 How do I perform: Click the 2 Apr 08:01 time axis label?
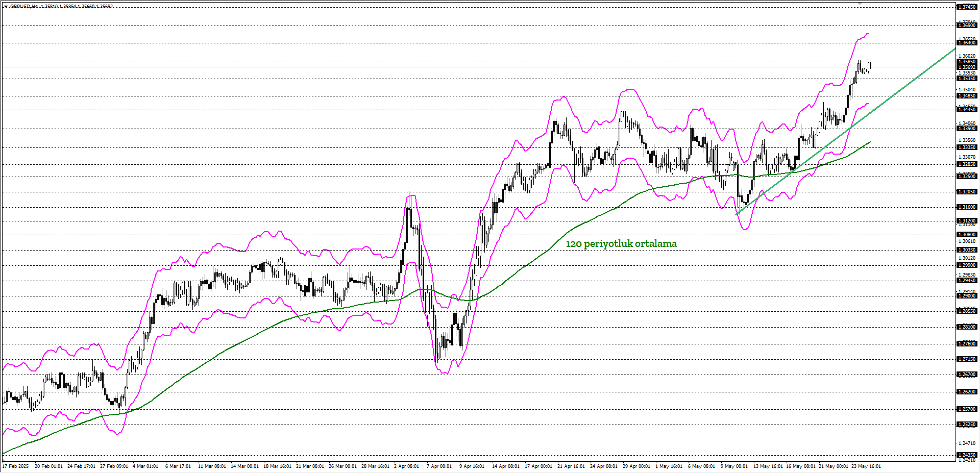click(x=407, y=466)
